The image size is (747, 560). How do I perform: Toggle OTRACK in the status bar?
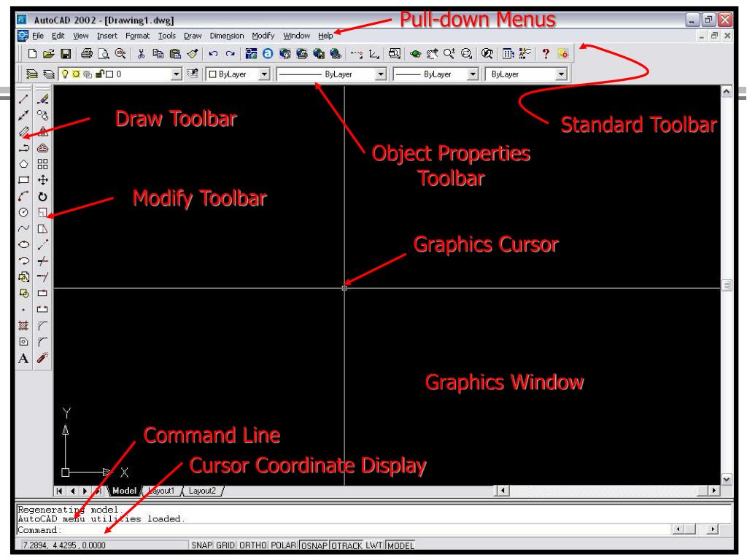click(x=347, y=545)
